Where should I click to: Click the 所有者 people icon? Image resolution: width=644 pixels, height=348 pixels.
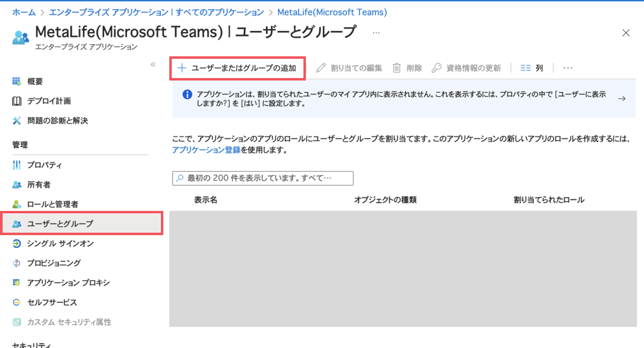tap(17, 185)
